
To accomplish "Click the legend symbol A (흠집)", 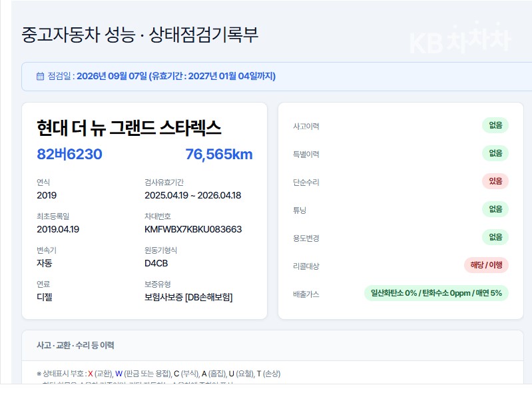I will 214,374.
